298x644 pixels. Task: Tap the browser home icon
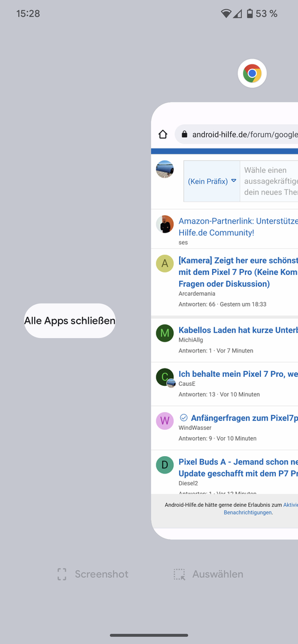(163, 134)
